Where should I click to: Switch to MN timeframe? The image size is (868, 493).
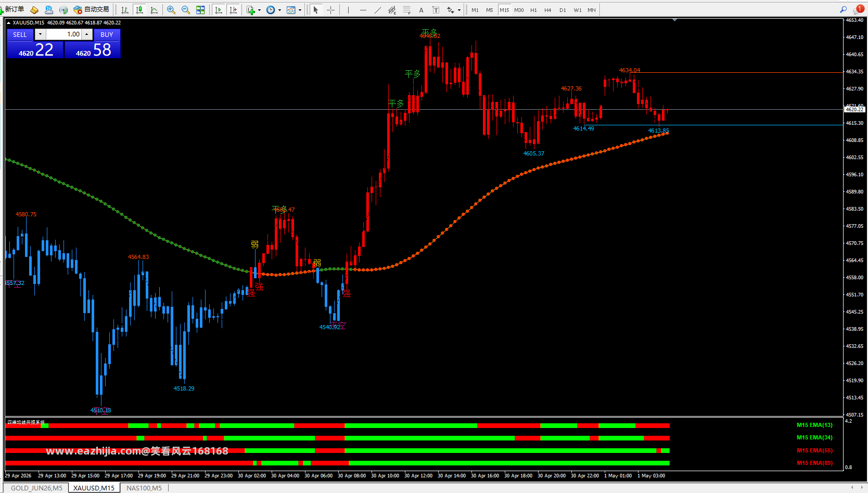(x=592, y=10)
